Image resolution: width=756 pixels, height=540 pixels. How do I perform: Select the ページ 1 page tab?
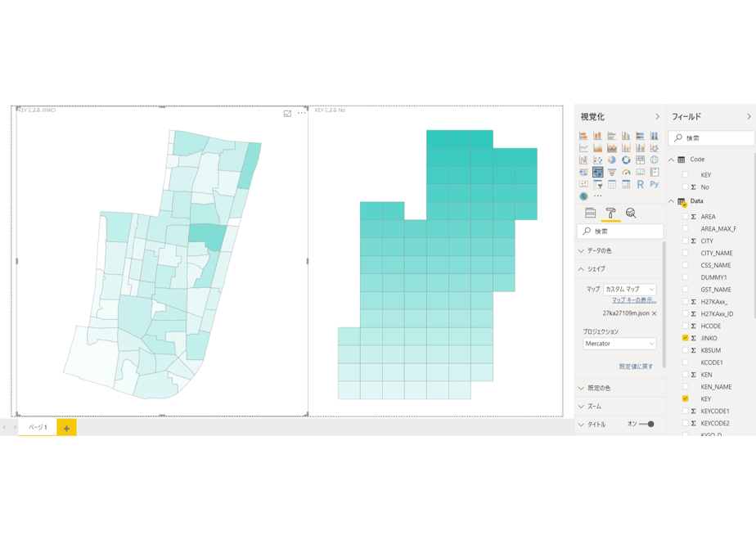point(38,427)
